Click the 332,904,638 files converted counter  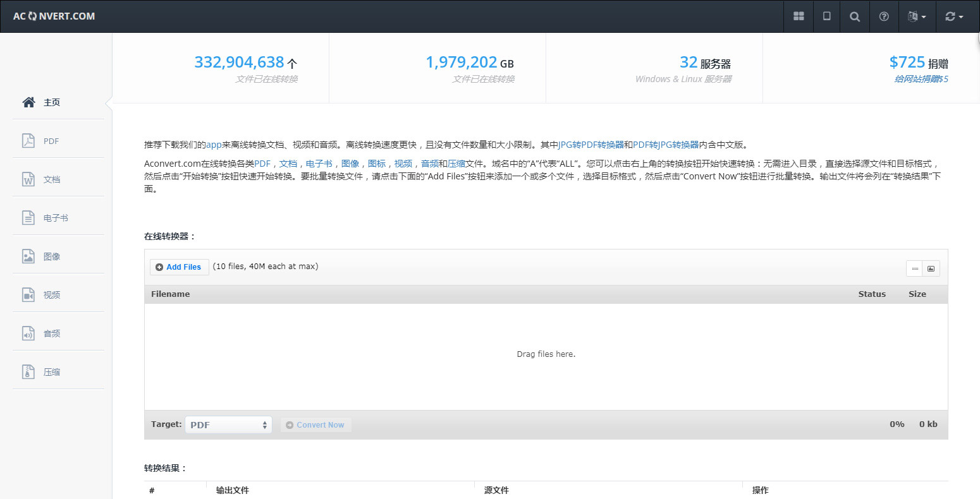[x=245, y=63]
